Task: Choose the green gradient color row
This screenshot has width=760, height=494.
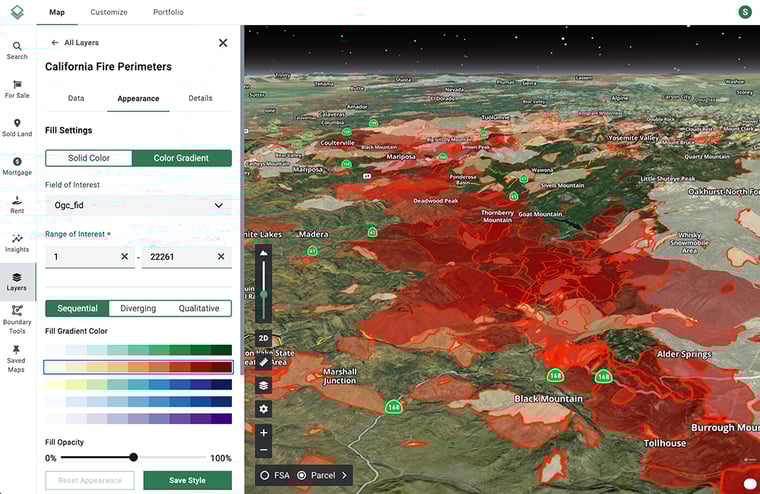Action: (x=138, y=350)
